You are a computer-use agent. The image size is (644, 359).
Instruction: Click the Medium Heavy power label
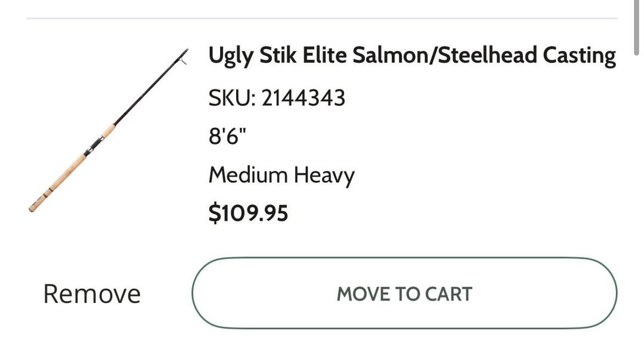(281, 175)
